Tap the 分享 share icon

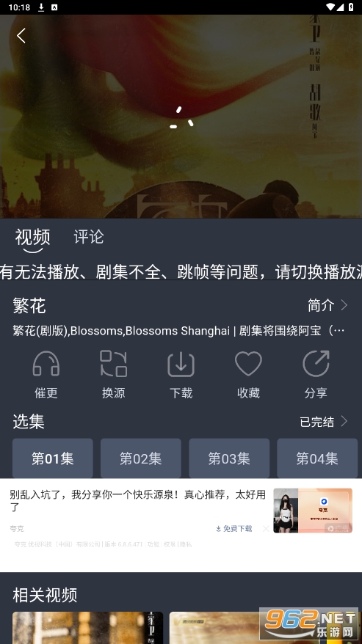pyautogui.click(x=316, y=364)
